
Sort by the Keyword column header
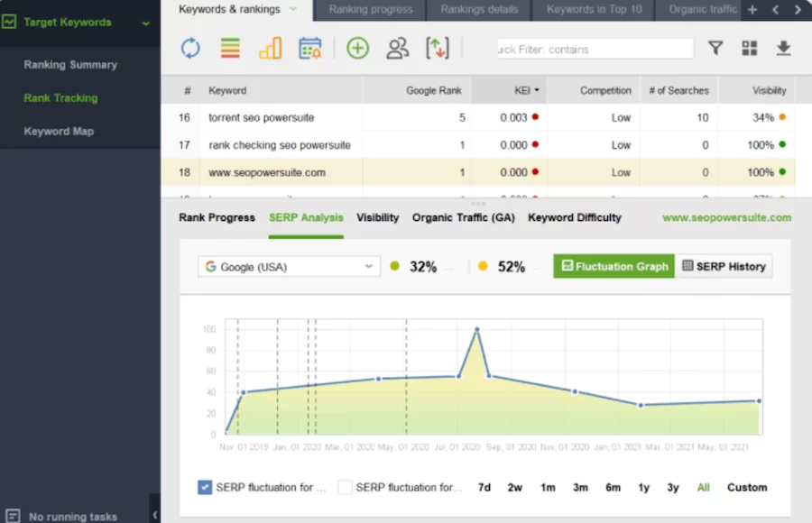click(x=281, y=90)
